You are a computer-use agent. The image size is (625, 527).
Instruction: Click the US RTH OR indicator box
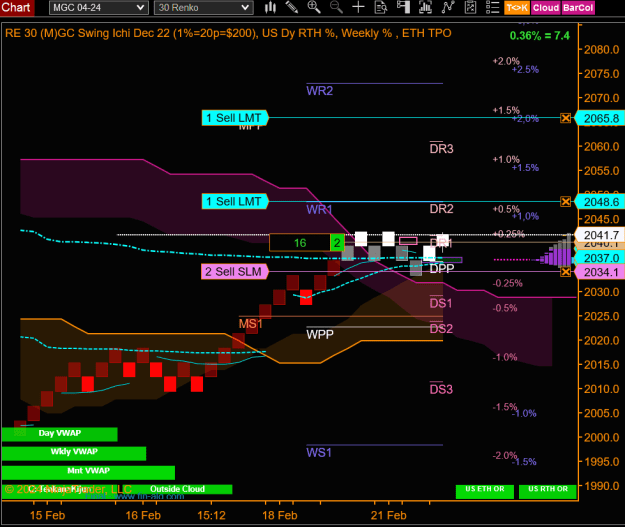coord(548,492)
